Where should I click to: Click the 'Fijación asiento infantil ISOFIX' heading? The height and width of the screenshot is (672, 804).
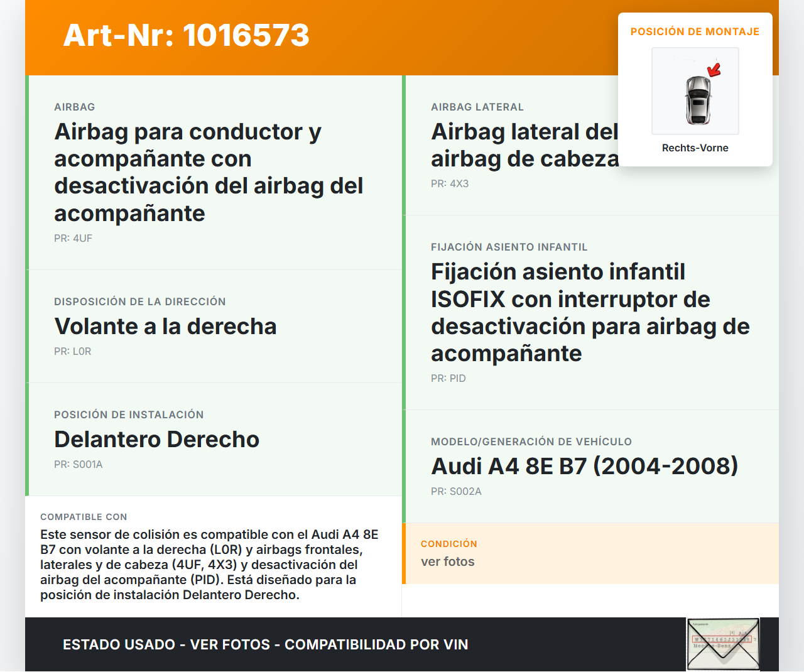click(x=590, y=312)
